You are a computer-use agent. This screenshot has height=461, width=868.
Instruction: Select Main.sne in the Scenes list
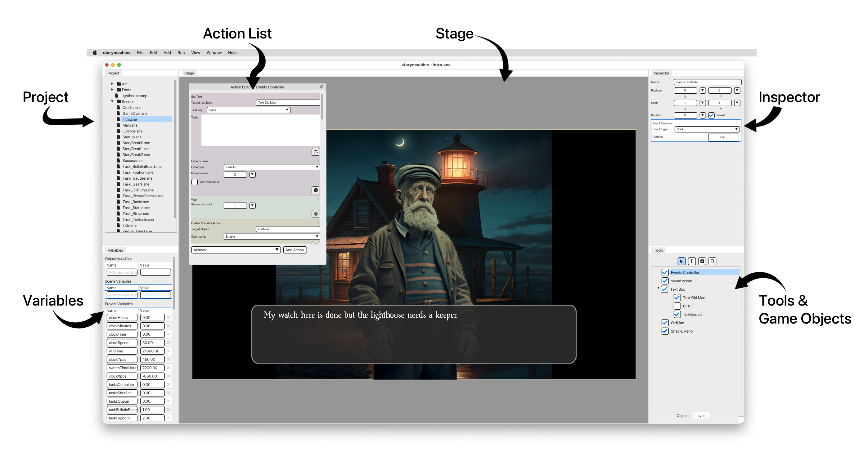pos(130,125)
